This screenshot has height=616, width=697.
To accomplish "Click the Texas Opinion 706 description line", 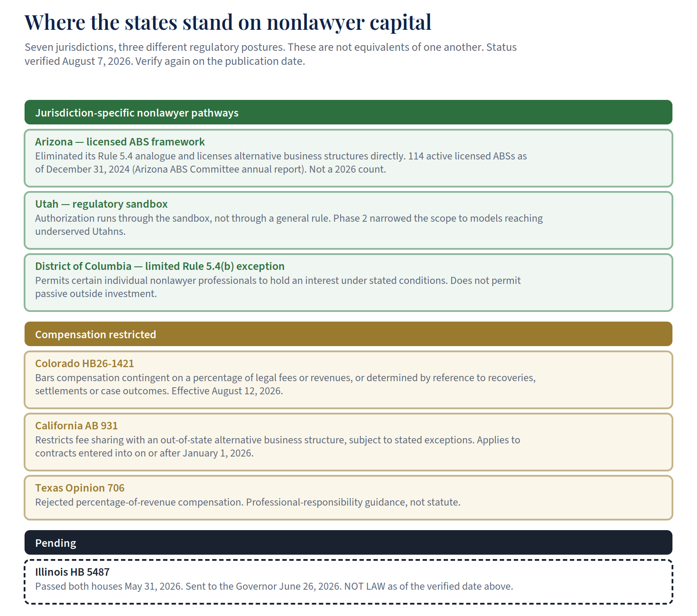I will point(248,502).
